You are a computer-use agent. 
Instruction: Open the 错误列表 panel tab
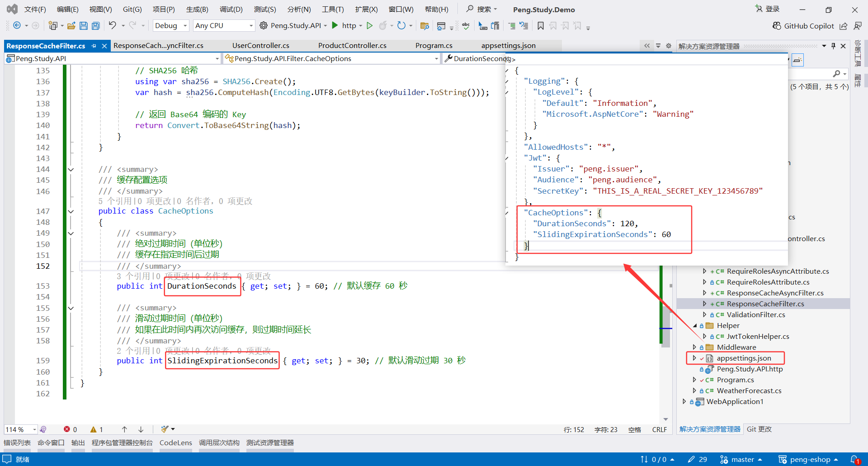(x=17, y=443)
